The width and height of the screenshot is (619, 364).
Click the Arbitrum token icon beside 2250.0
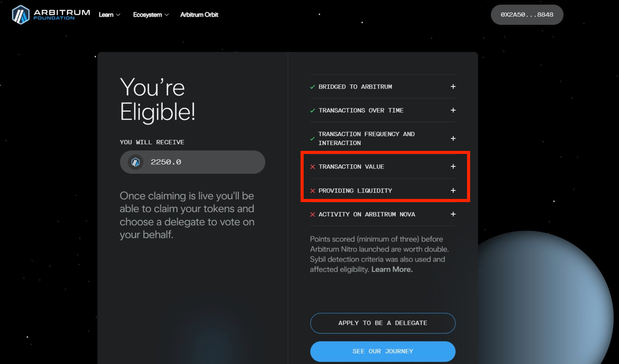[x=135, y=162]
